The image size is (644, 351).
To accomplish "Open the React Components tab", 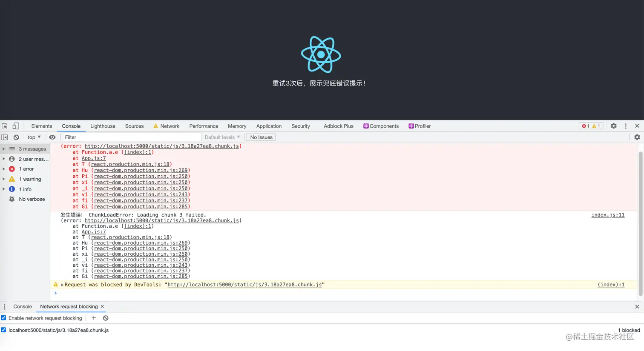I will [x=381, y=126].
